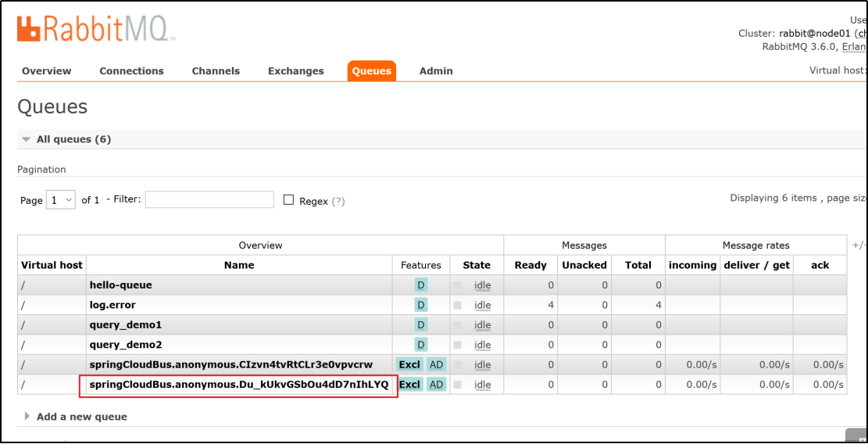Click the RabbitMQ logo
This screenshot has width=868, height=444.
(96, 29)
